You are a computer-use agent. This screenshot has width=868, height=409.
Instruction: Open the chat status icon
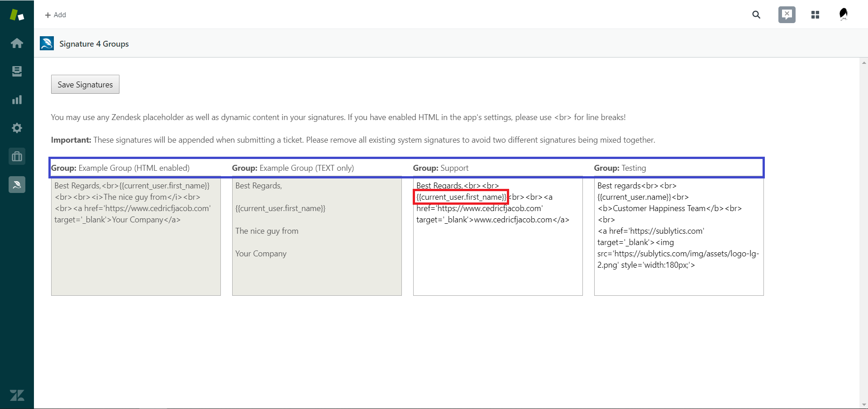coord(787,15)
